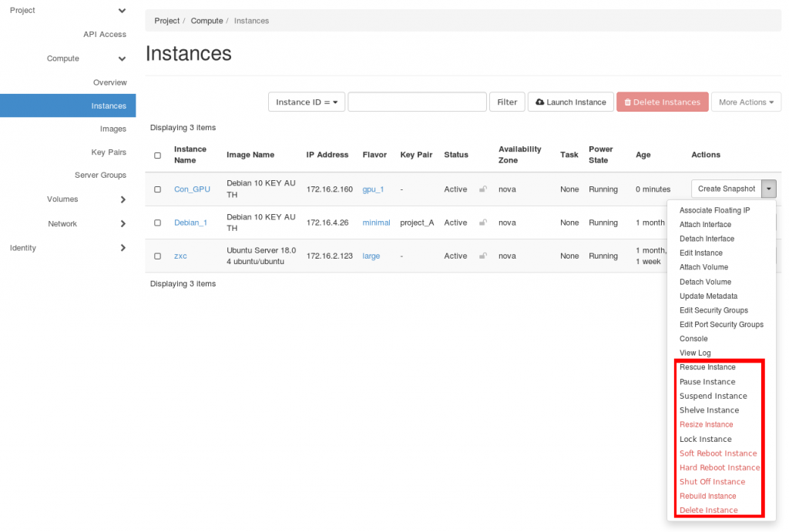789x532 pixels.
Task: Select Associate Floating IP menu entry
Action: pyautogui.click(x=714, y=210)
